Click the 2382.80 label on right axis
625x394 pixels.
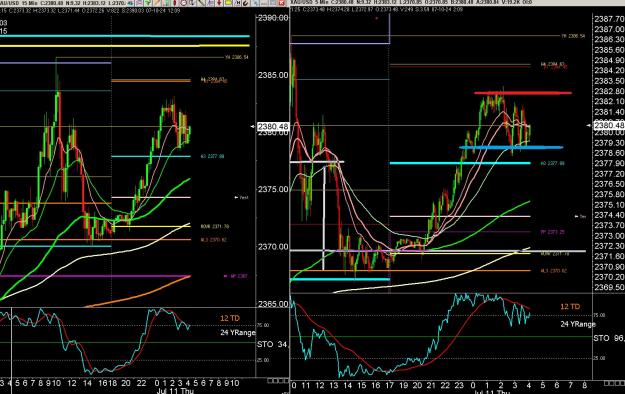coord(609,91)
